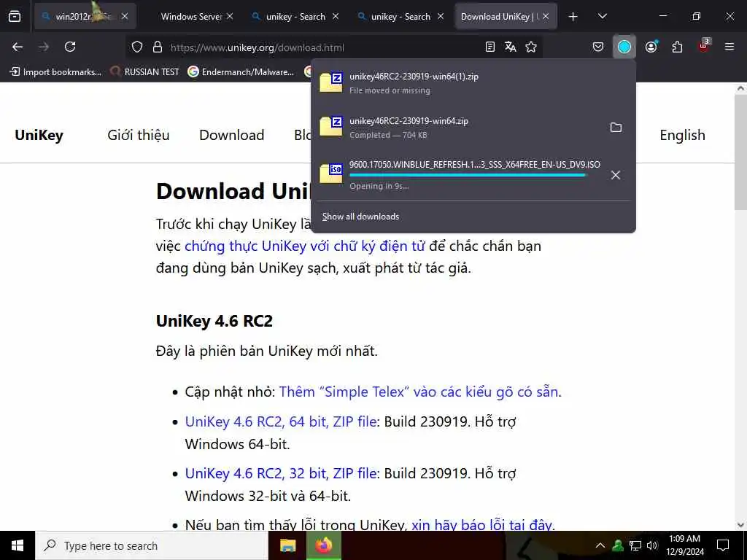The height and width of the screenshot is (560, 747).
Task: Open Endermanch/Malware bookmark
Action: coord(241,72)
